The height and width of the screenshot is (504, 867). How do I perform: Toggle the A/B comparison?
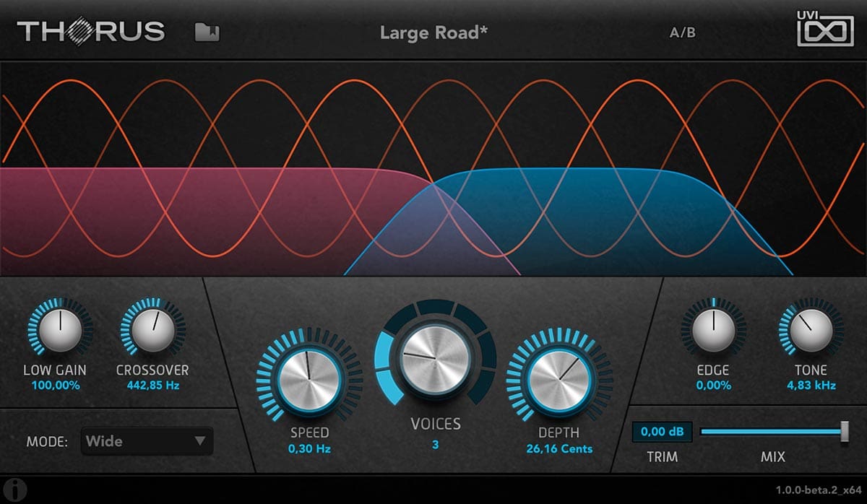point(683,32)
